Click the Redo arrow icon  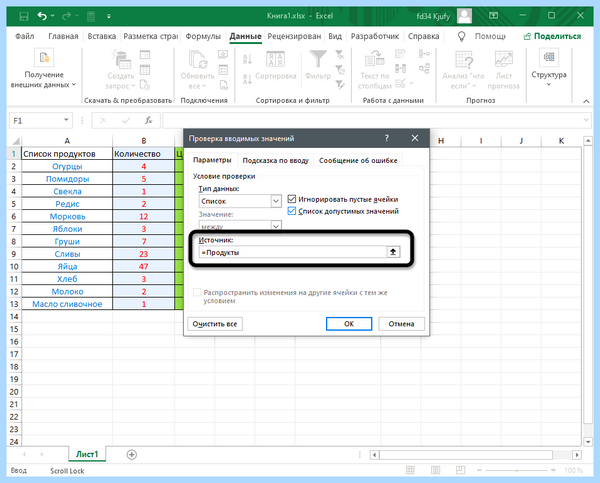[x=66, y=16]
